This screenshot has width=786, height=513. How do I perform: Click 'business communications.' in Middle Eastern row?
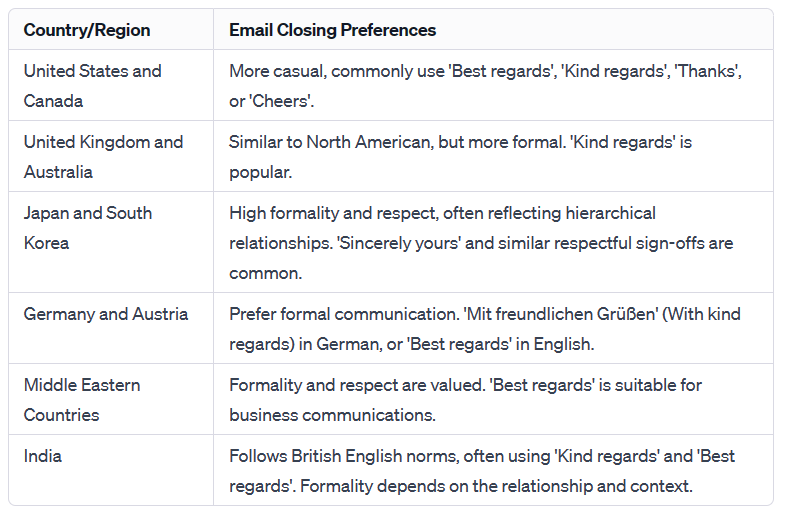point(332,415)
